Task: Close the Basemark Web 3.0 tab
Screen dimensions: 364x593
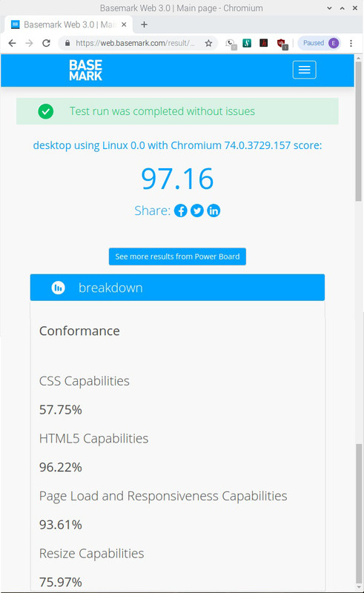Action: click(x=124, y=24)
